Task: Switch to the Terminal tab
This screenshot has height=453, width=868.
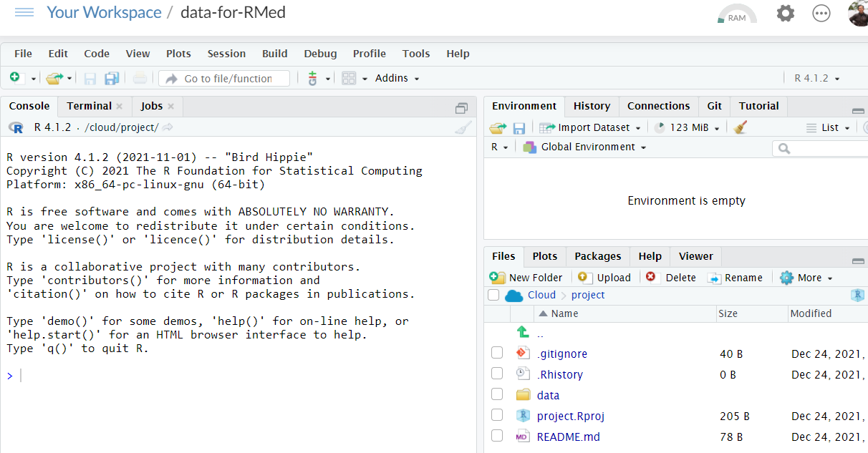Action: click(89, 106)
